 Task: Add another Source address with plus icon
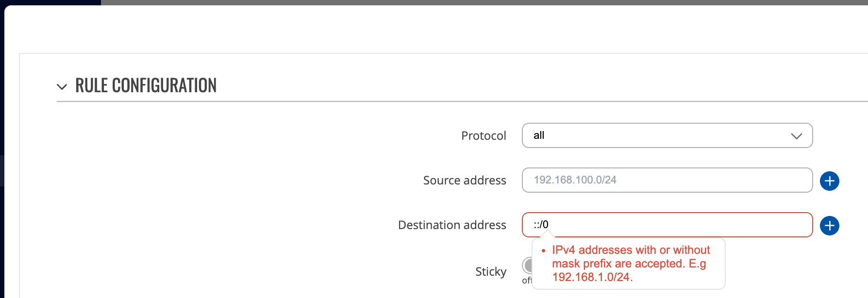830,181
